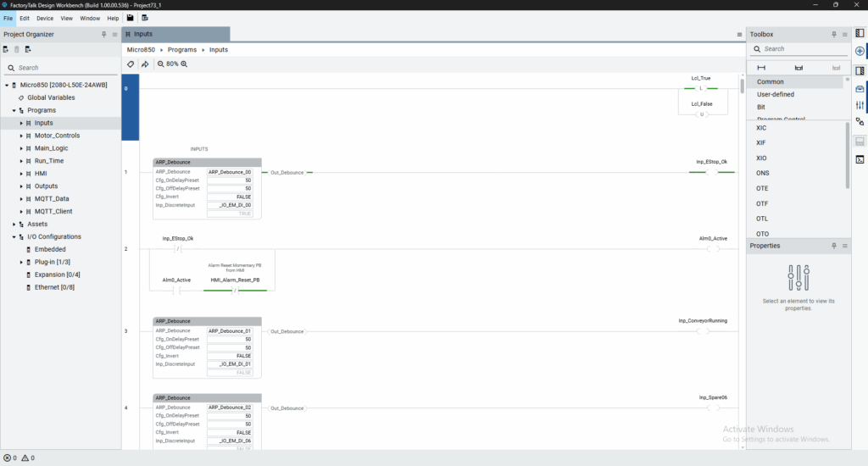Select Global Variables in the tree
868x466 pixels.
pos(51,98)
